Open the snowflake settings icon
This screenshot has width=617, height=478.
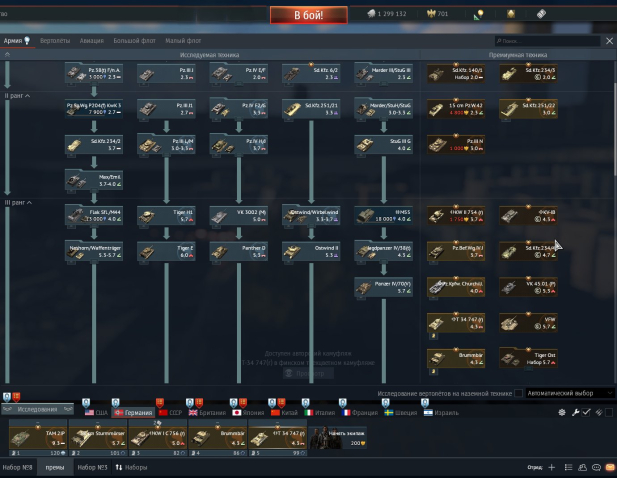(561, 412)
